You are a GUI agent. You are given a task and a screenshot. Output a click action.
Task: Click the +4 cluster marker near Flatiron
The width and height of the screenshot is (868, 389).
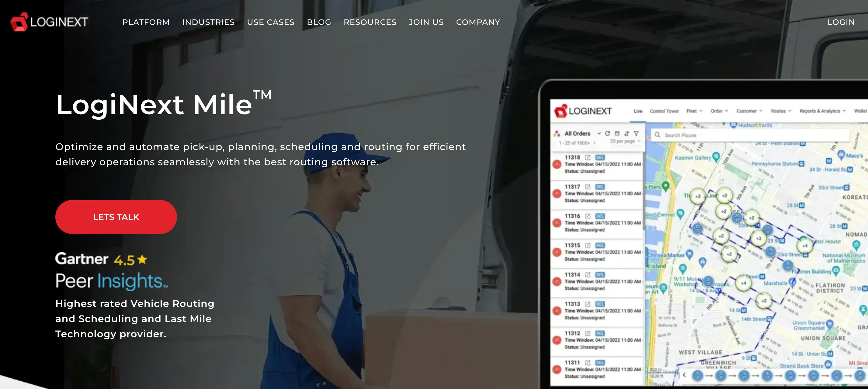805,246
